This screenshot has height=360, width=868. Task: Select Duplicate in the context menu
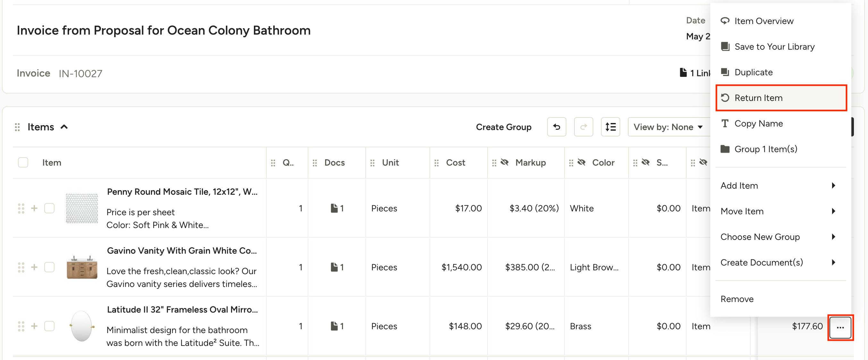tap(781, 72)
